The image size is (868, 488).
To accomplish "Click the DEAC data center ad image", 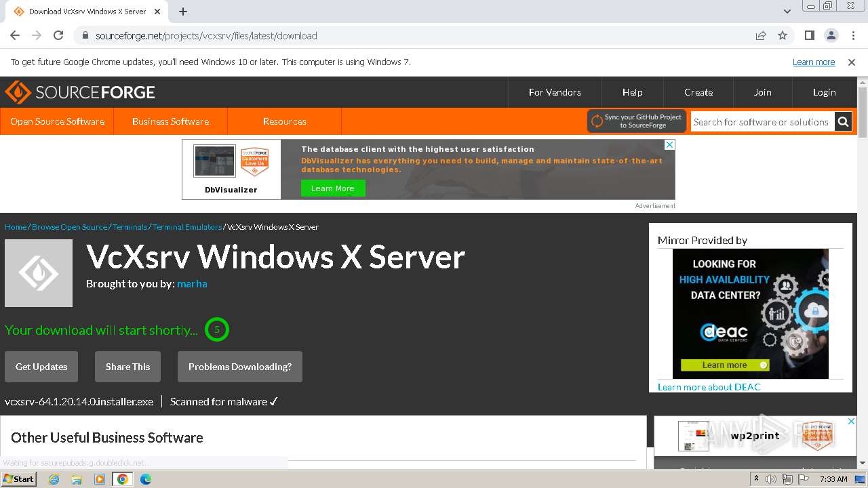I will 751,314.
